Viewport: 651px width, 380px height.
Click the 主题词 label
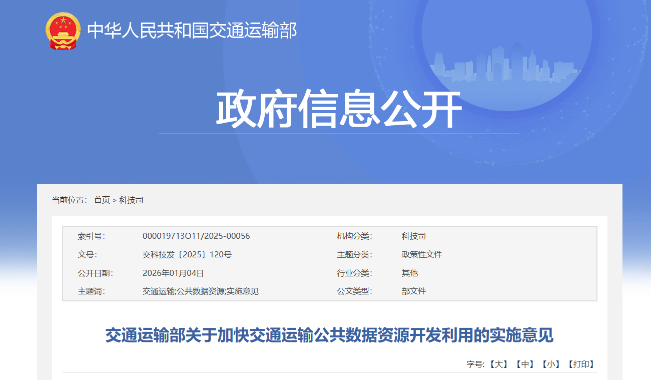pyautogui.click(x=91, y=291)
